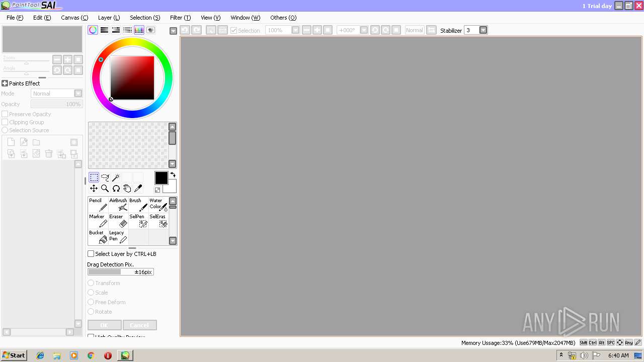Open the Canvas menu
The image size is (644, 362).
74,18
